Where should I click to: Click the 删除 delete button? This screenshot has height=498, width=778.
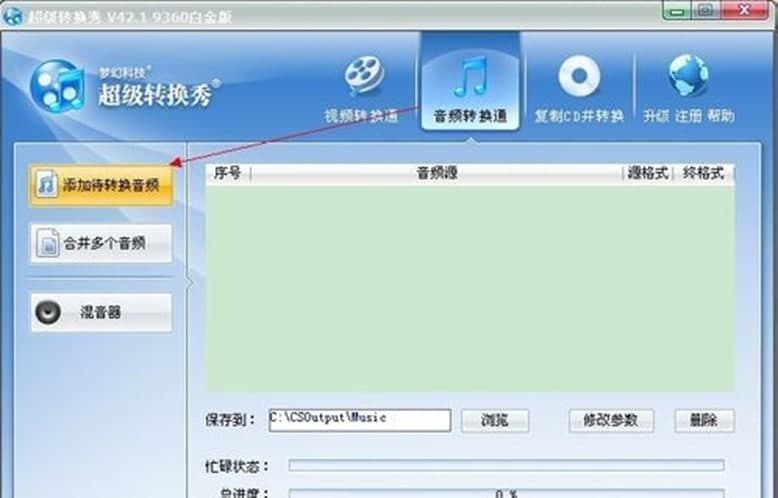tap(704, 420)
